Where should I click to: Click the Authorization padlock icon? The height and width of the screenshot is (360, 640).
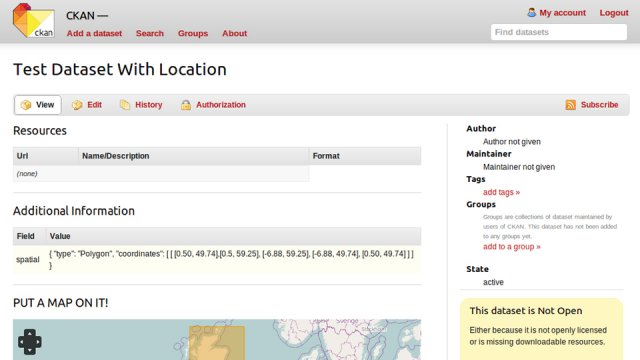click(186, 105)
